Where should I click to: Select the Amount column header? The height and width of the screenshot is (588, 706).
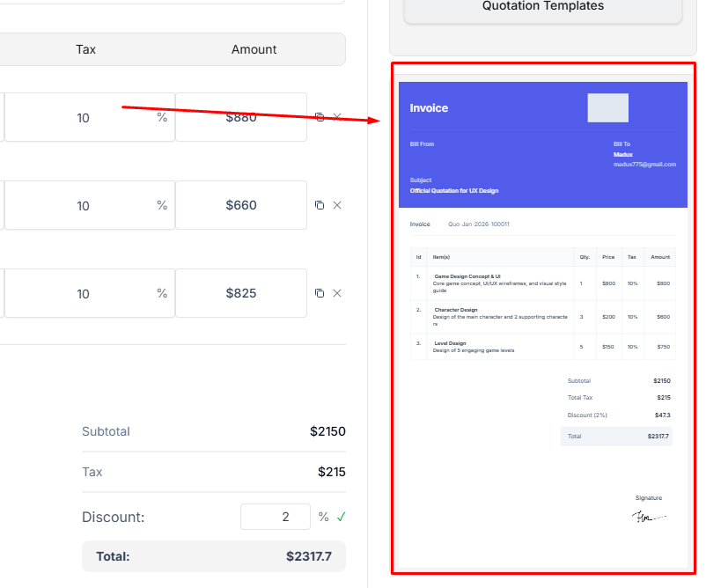(254, 49)
